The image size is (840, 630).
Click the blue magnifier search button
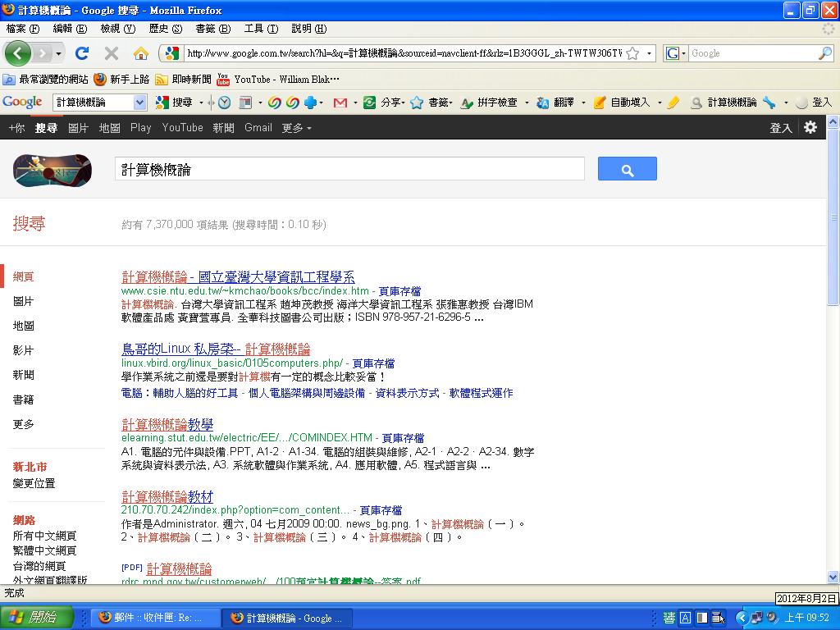628,169
